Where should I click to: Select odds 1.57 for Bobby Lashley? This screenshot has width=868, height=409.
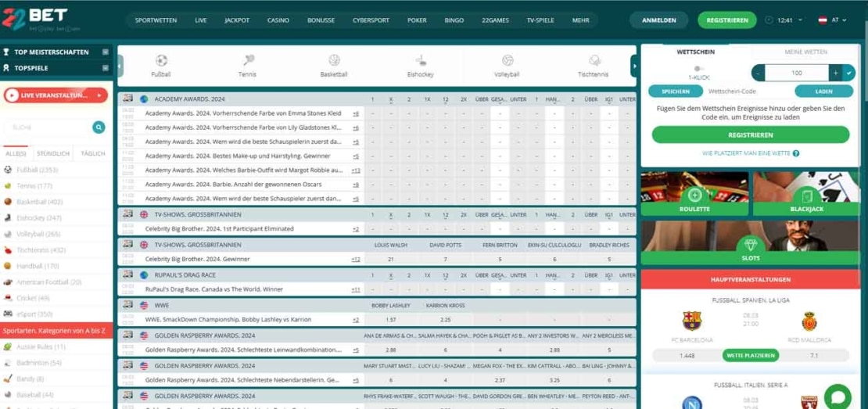[x=391, y=320]
